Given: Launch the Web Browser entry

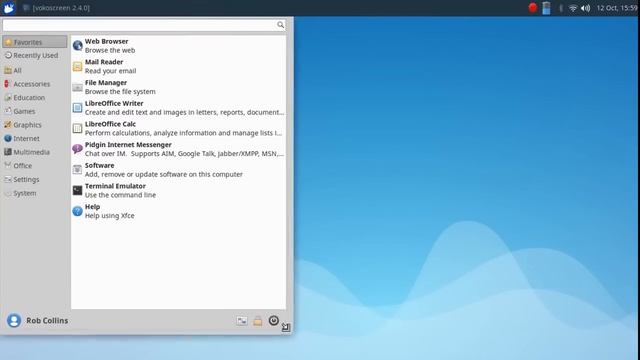Looking at the screenshot, I should pyautogui.click(x=178, y=46).
